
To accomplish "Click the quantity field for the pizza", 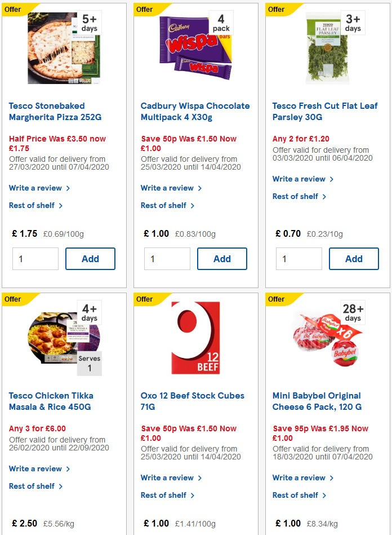I will tap(35, 259).
